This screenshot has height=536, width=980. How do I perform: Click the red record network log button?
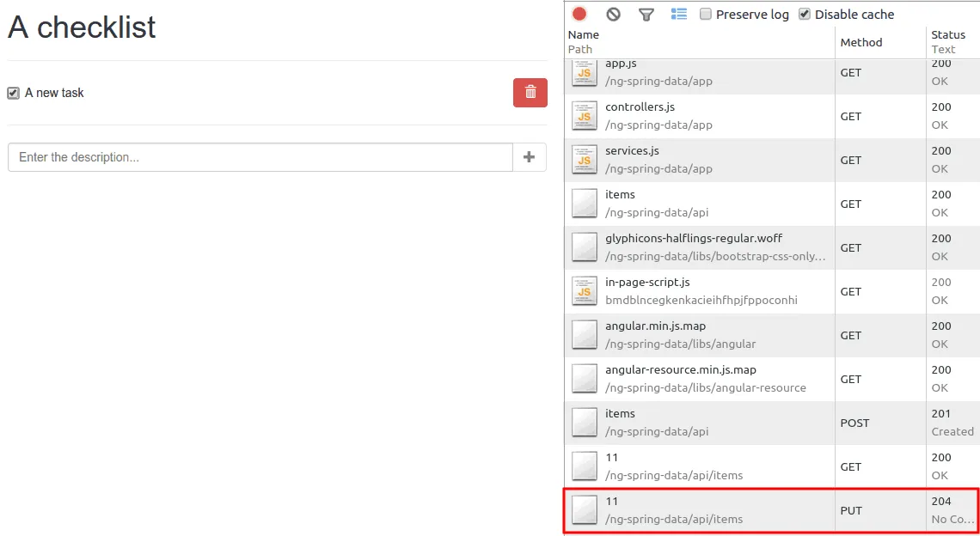click(579, 14)
